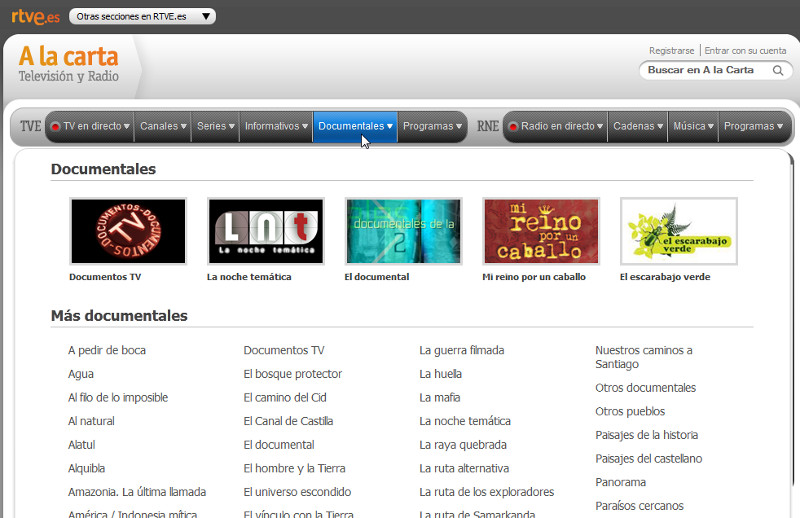
Task: Open the La mafia link
Action: pos(440,398)
